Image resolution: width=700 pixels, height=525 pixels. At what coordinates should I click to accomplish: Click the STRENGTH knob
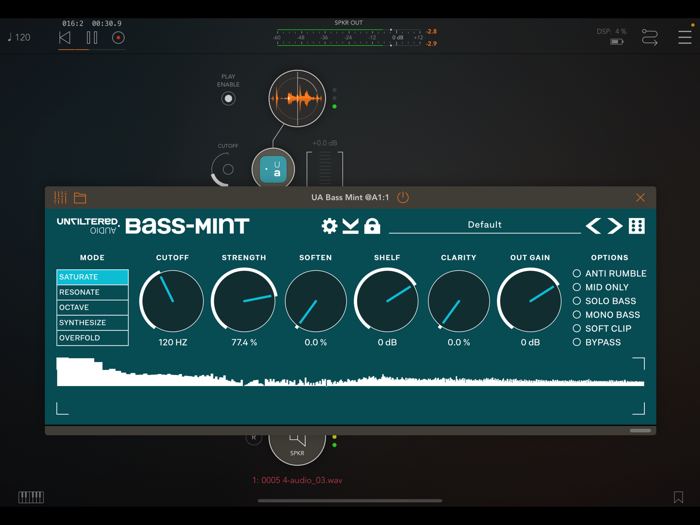(244, 300)
